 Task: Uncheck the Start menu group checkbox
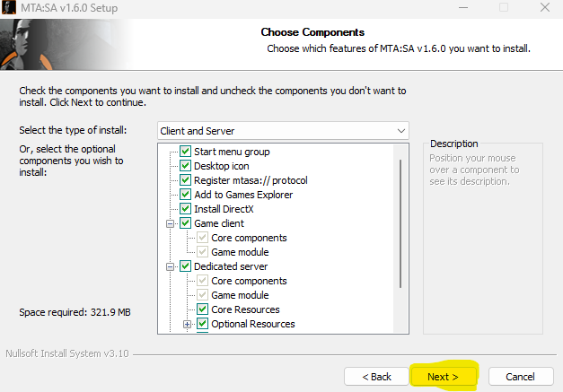(185, 152)
